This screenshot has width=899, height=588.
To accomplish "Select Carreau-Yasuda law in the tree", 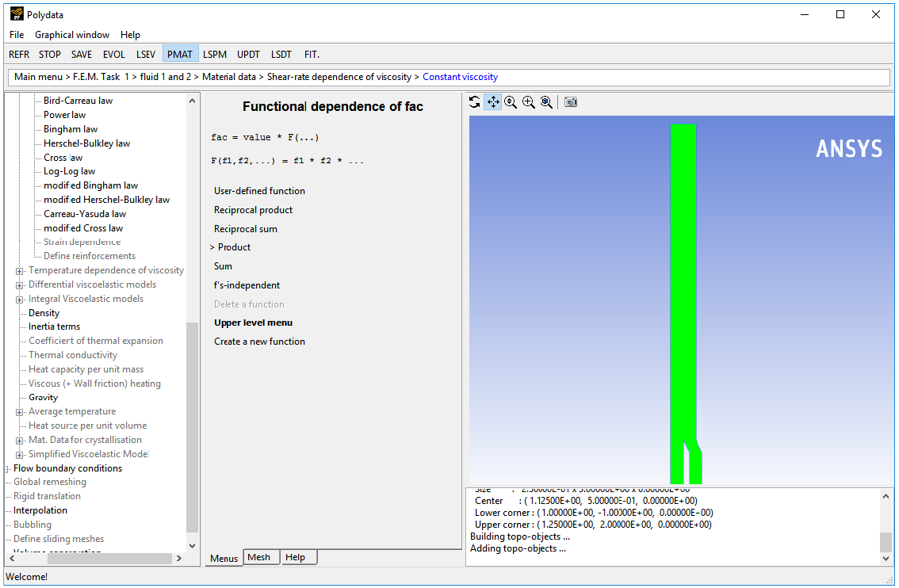I will tap(85, 214).
